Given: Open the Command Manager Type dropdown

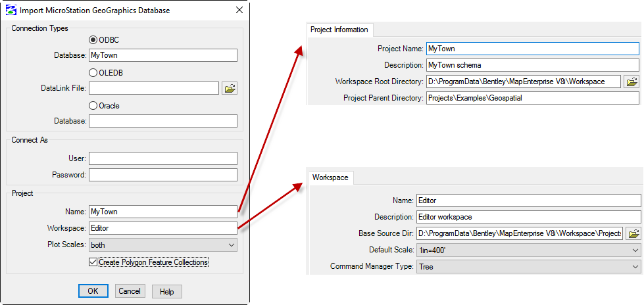Looking at the screenshot, I should pyautogui.click(x=529, y=266).
